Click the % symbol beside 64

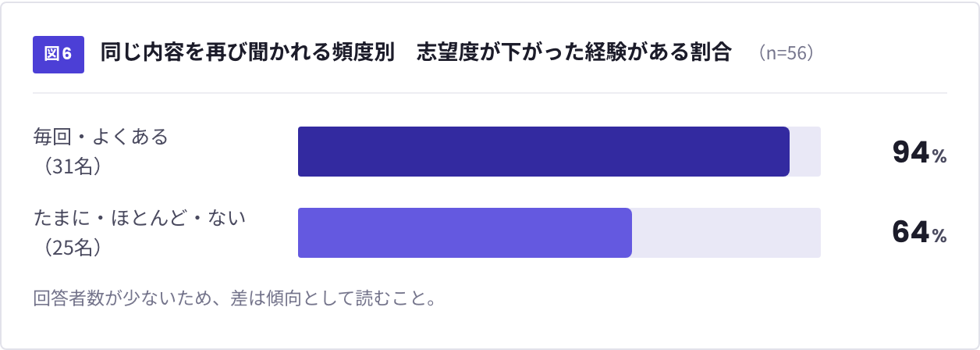939,236
